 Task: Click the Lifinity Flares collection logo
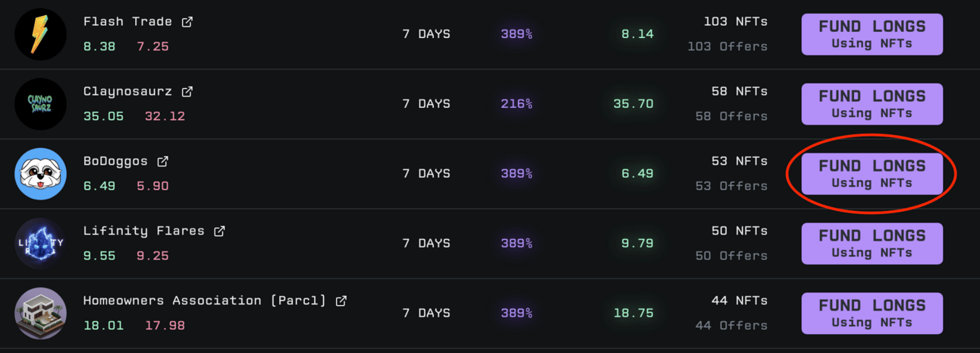pos(41,243)
